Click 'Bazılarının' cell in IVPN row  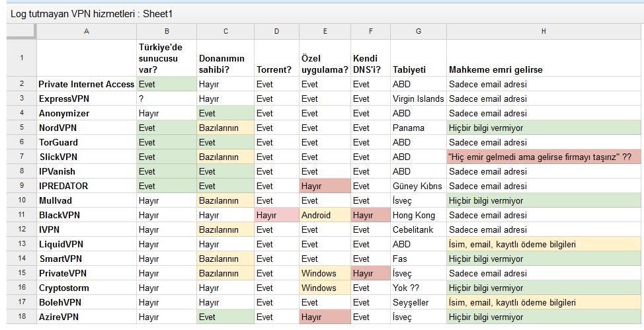[225, 229]
